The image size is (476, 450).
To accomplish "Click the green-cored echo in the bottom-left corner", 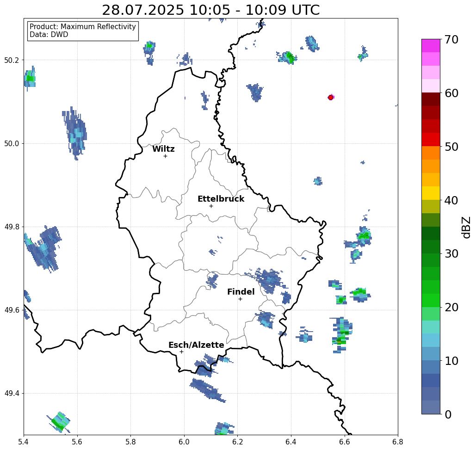I will point(60,422).
